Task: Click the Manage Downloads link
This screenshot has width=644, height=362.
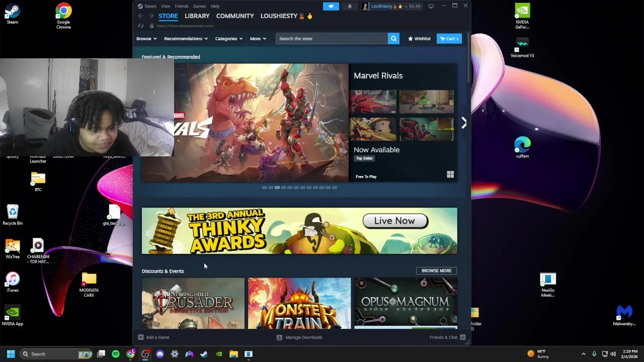Action: tap(304, 337)
